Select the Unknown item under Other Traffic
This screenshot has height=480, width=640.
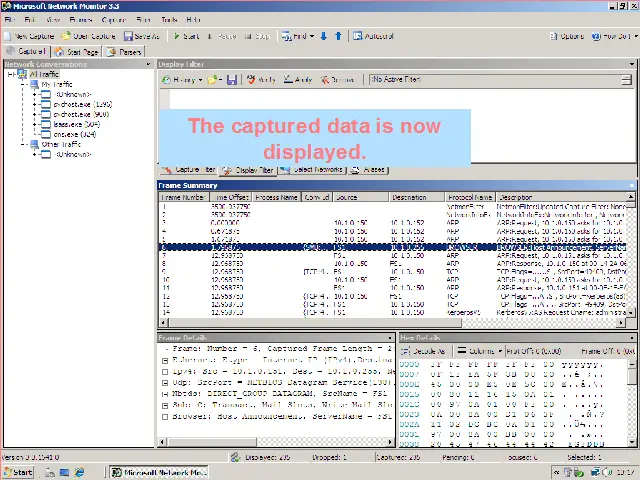click(x=73, y=154)
